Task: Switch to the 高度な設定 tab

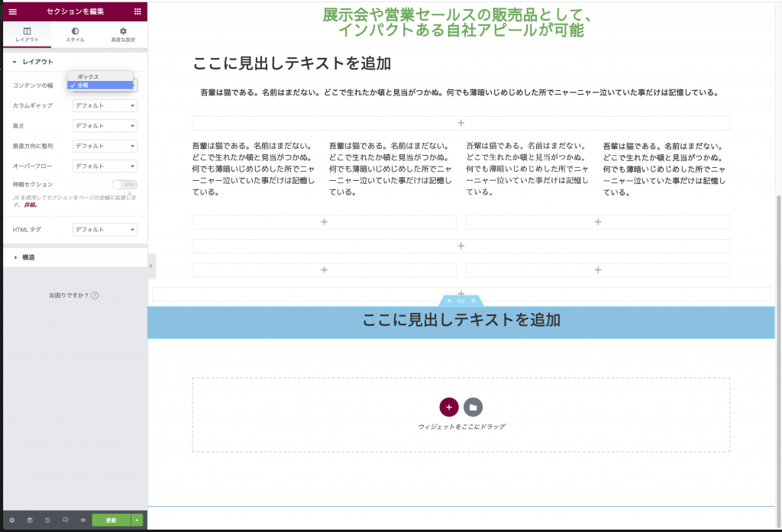Action: (x=122, y=34)
